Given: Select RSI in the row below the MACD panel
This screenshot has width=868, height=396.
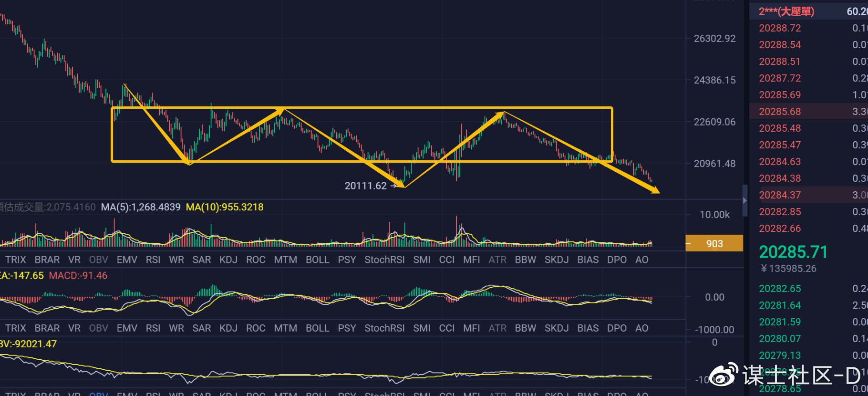Looking at the screenshot, I should 153,328.
